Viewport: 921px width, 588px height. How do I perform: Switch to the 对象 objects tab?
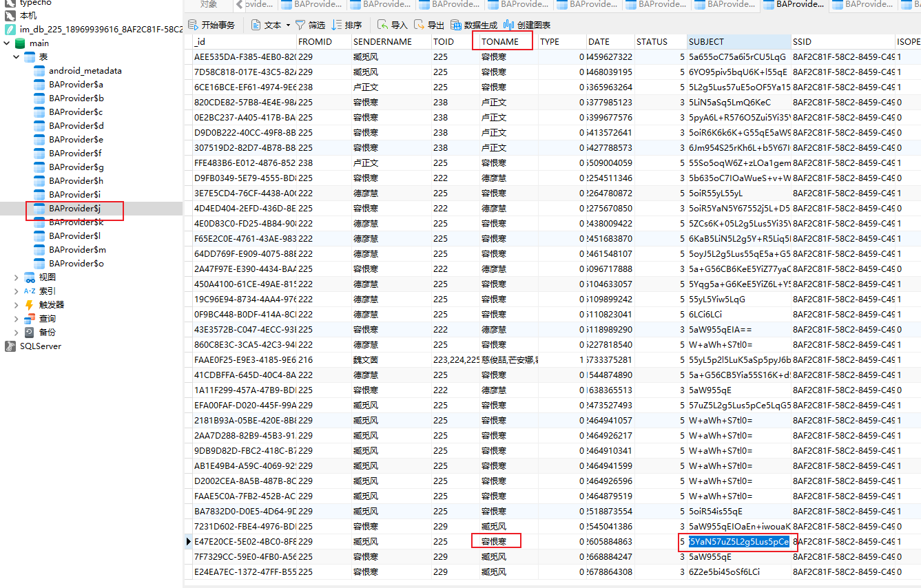208,5
